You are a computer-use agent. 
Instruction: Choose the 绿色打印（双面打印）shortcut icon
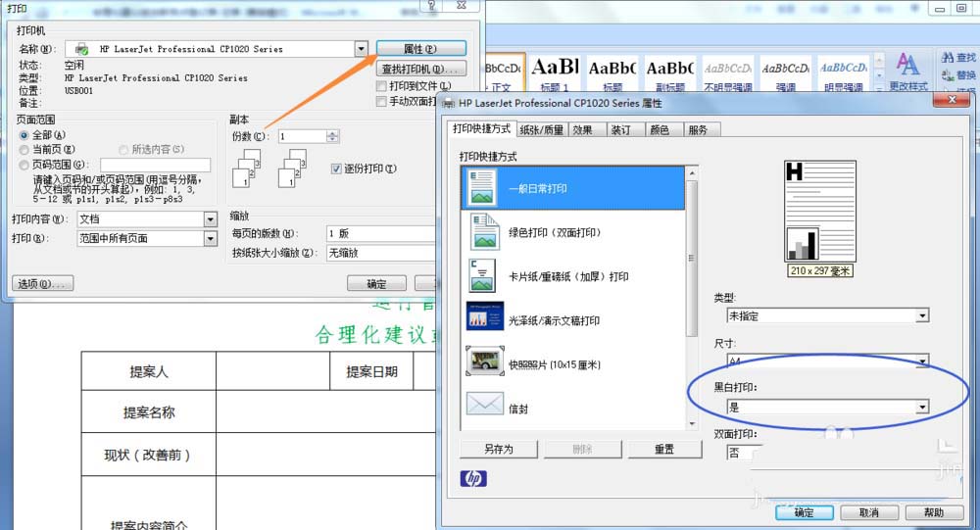point(484,232)
